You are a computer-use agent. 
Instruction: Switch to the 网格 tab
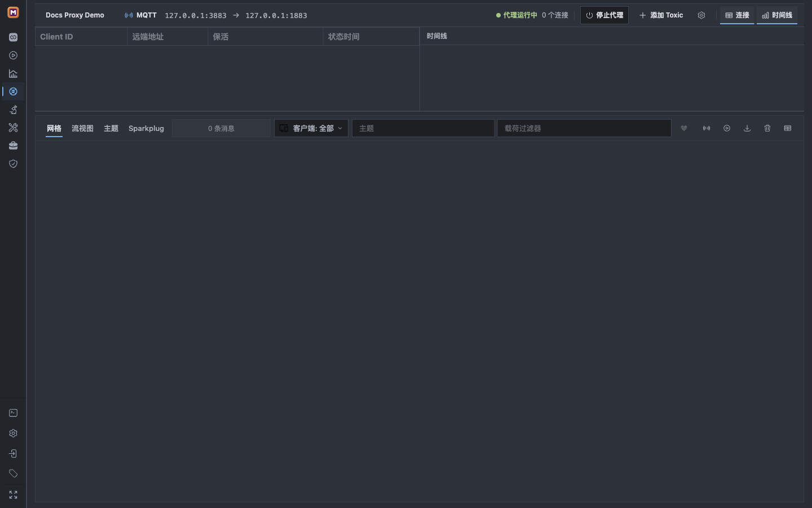(54, 128)
